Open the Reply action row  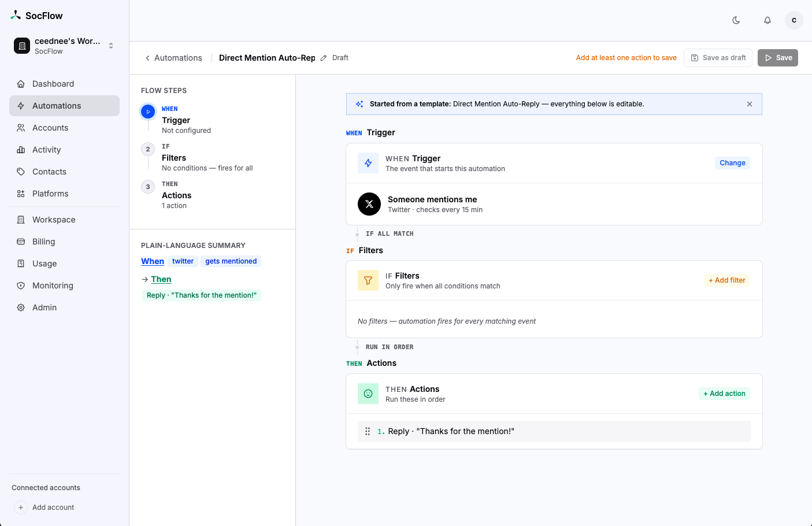click(554, 431)
